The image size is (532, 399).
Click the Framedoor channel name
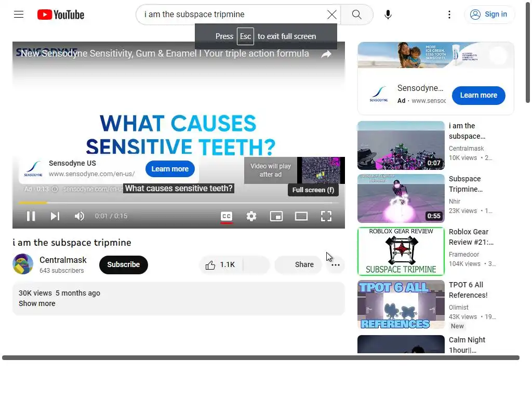[x=464, y=254]
